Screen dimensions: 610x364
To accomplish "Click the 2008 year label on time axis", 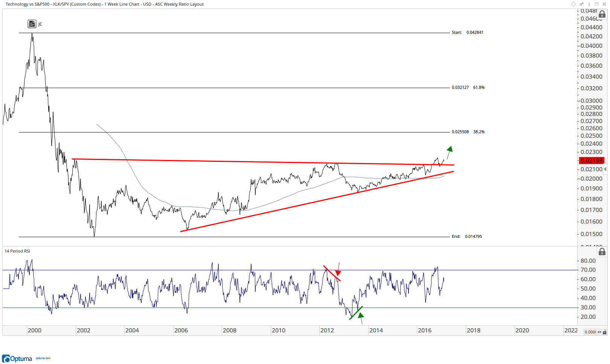I will (230, 330).
